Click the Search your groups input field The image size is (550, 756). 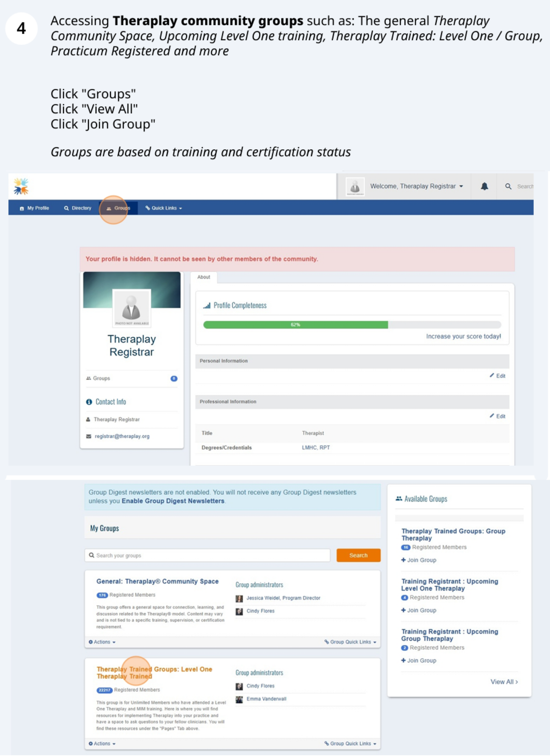[x=208, y=555]
